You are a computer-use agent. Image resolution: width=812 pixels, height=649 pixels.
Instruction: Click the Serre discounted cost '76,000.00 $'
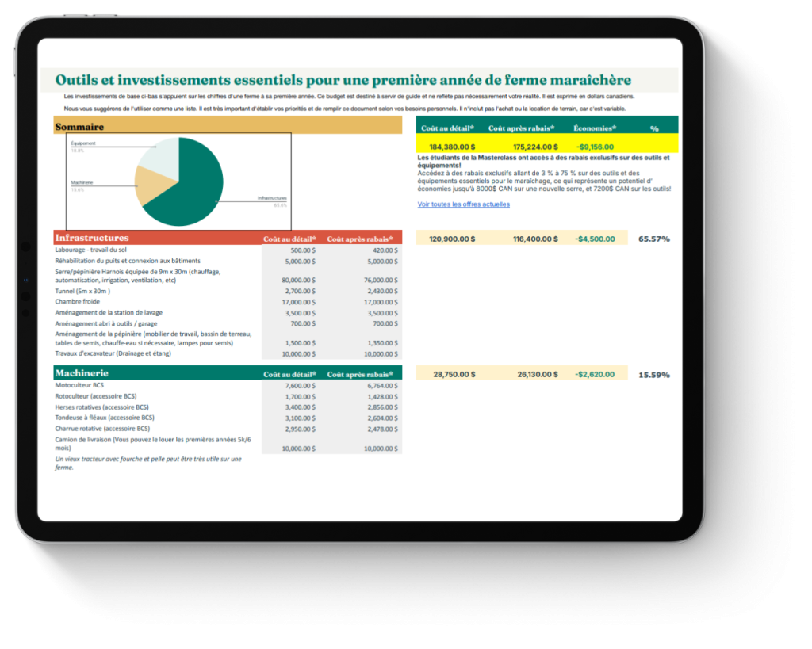[x=381, y=281]
